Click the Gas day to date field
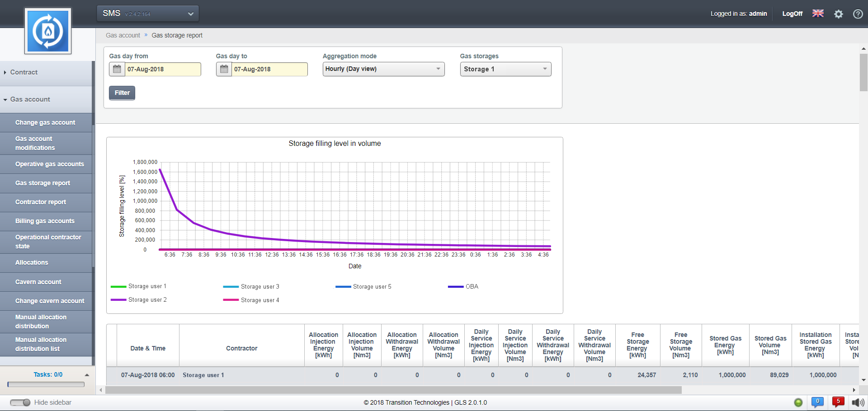The width and height of the screenshot is (868, 411). click(x=269, y=69)
